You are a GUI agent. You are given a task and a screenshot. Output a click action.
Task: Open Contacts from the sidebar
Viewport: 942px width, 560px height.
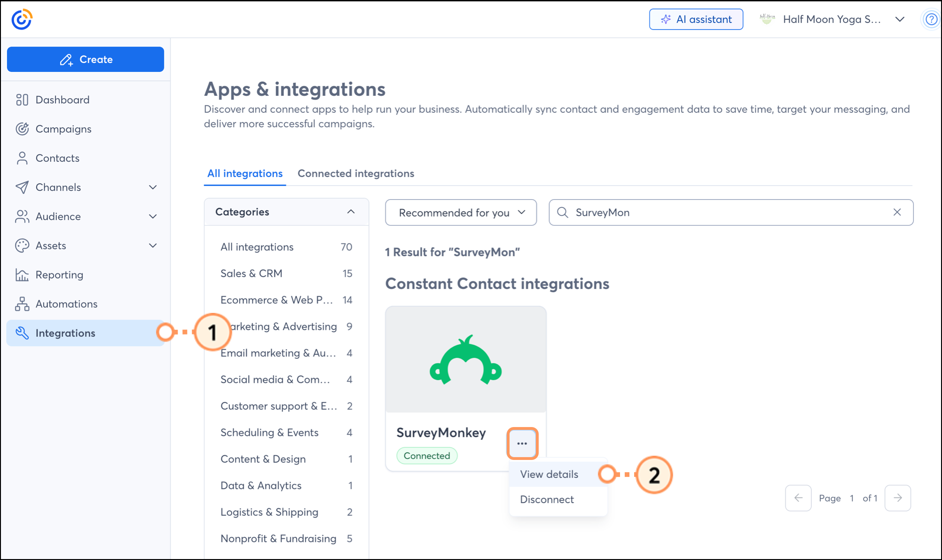[57, 158]
